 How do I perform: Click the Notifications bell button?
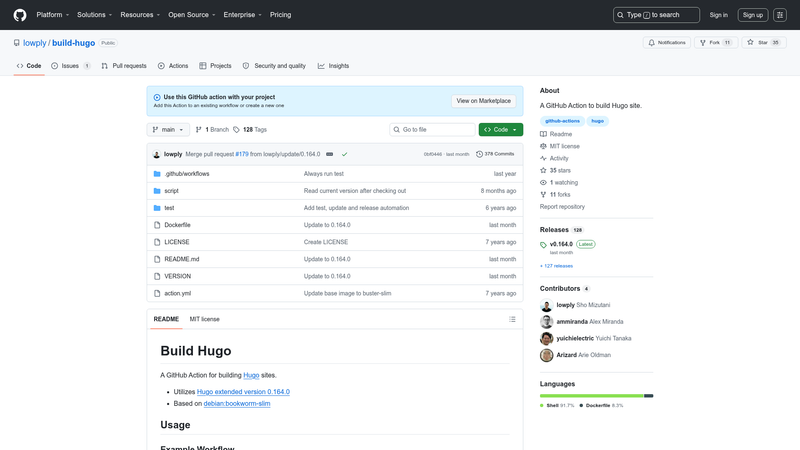coord(667,43)
